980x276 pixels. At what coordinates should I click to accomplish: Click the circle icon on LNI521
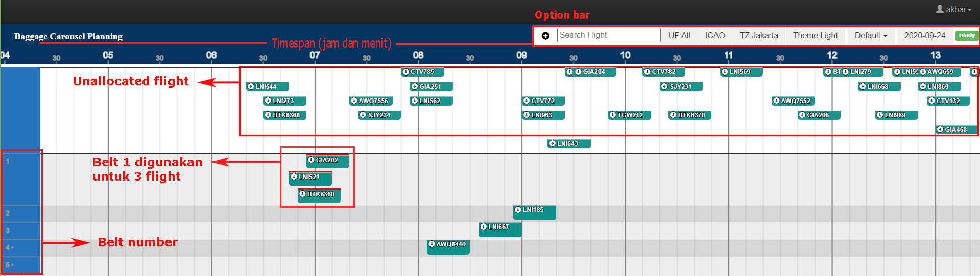[x=294, y=177]
